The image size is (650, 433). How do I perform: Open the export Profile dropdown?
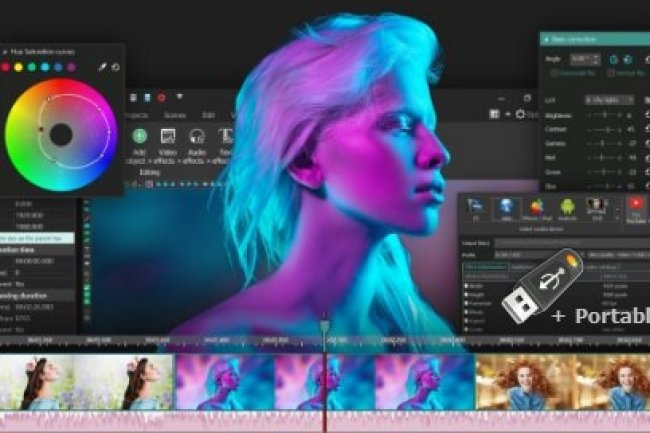540,255
